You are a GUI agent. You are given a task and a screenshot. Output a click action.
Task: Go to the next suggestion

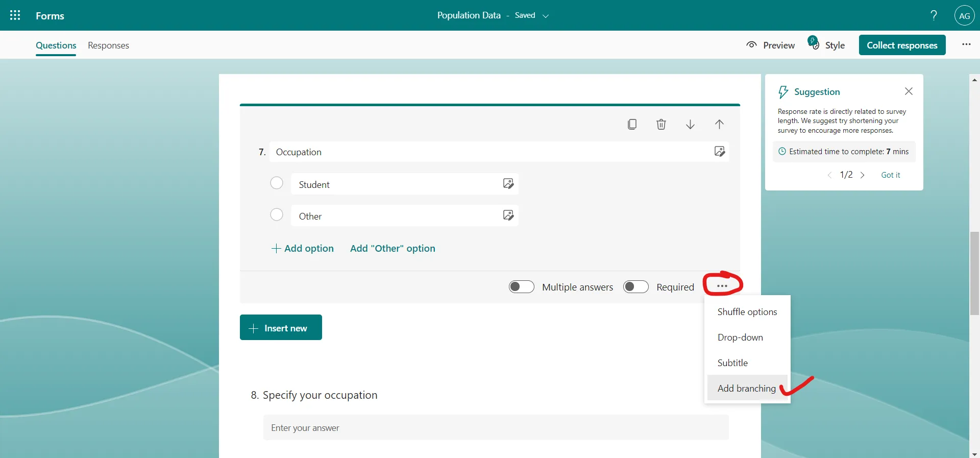pos(863,175)
